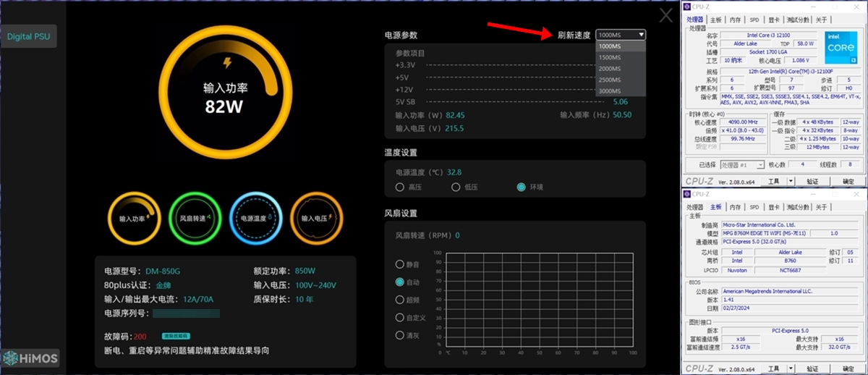Screen dimensions: 868x375
Task: Click the 215.5 input voltage reading
Action: [454, 128]
